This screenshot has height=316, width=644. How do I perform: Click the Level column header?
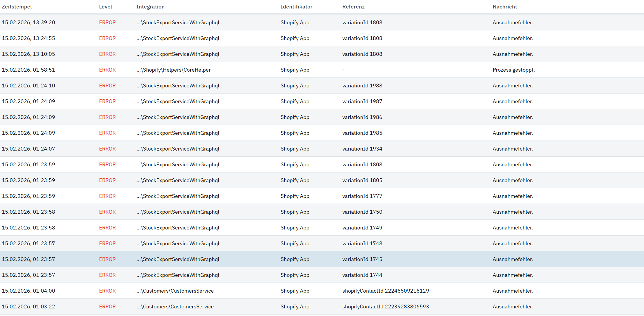click(x=105, y=7)
